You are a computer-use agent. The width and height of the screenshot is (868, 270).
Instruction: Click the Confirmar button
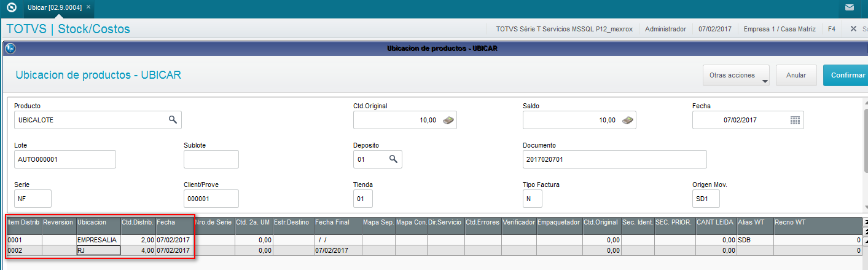pyautogui.click(x=846, y=75)
